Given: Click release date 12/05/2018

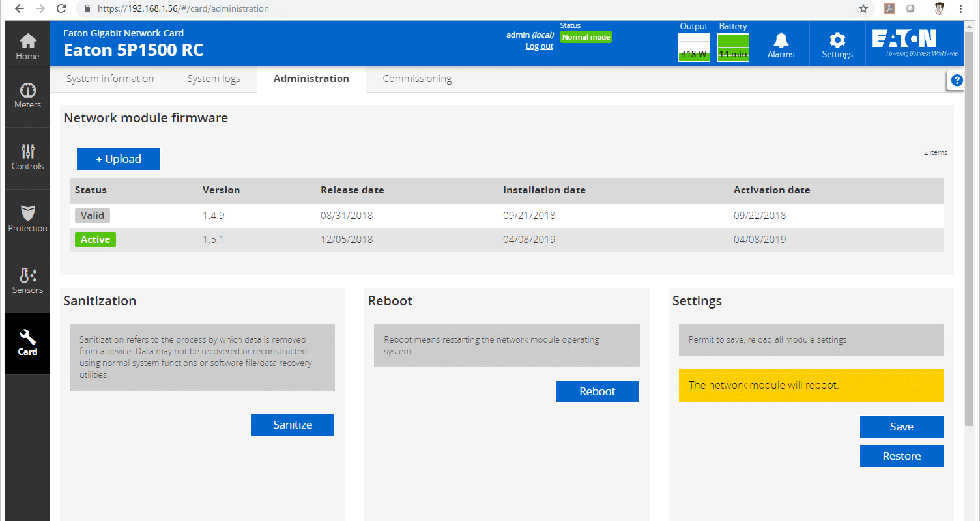Looking at the screenshot, I should [x=347, y=240].
